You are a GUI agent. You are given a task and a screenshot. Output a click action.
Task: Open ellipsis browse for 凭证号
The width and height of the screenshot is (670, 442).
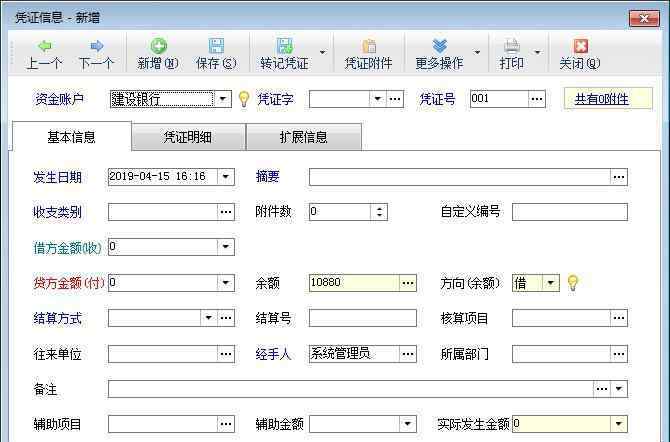click(x=537, y=99)
